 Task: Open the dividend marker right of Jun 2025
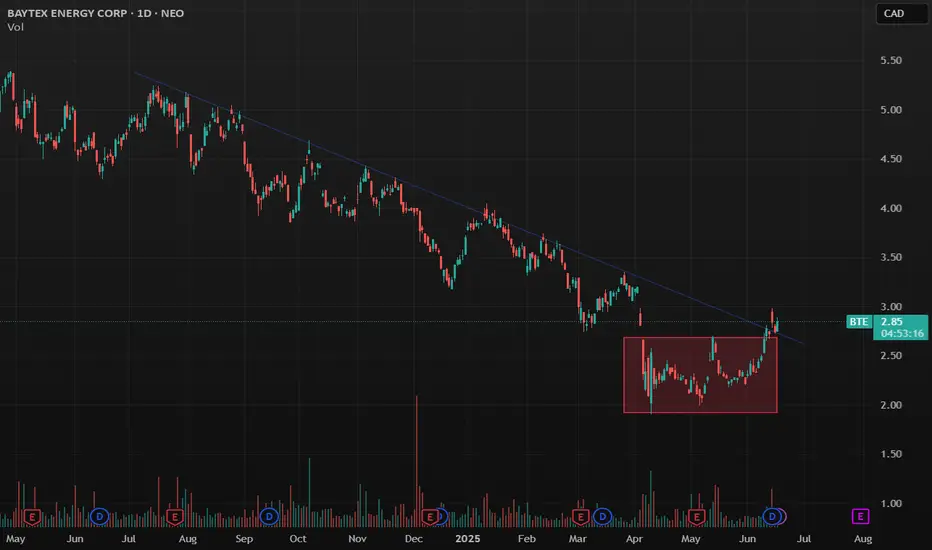tap(773, 517)
